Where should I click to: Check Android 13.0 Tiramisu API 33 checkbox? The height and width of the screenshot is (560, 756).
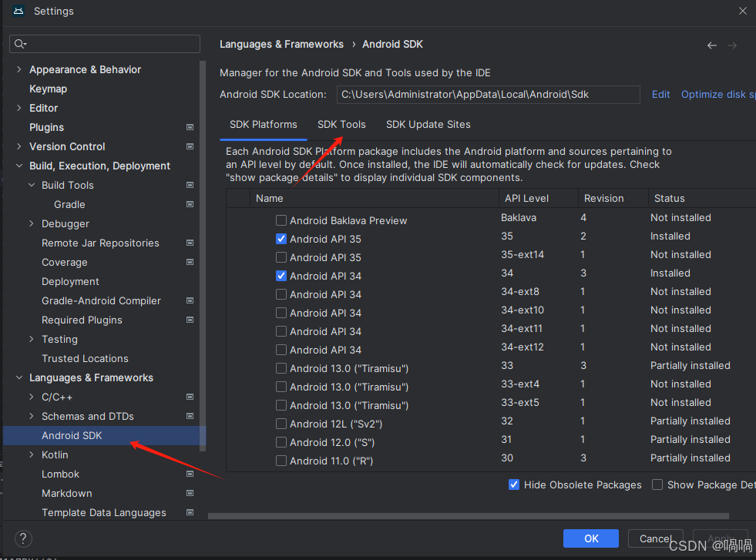pyautogui.click(x=281, y=369)
